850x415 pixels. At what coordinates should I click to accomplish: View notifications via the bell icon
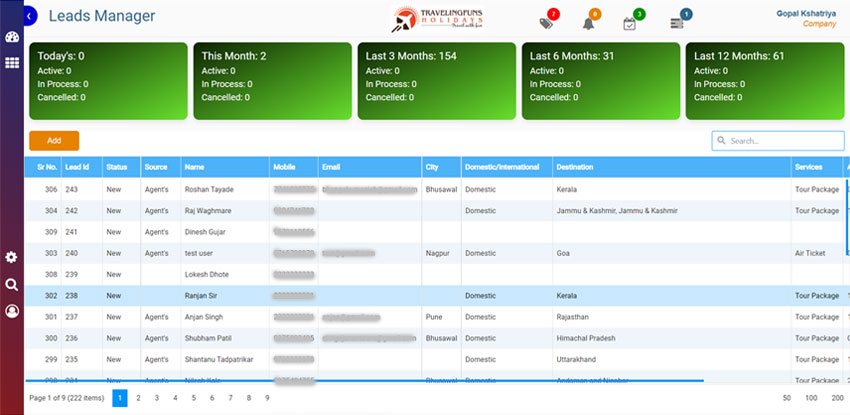click(x=587, y=23)
